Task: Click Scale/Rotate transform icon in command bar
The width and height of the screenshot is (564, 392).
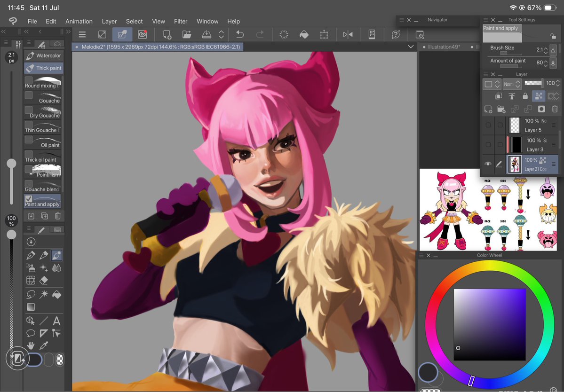Action: click(324, 34)
